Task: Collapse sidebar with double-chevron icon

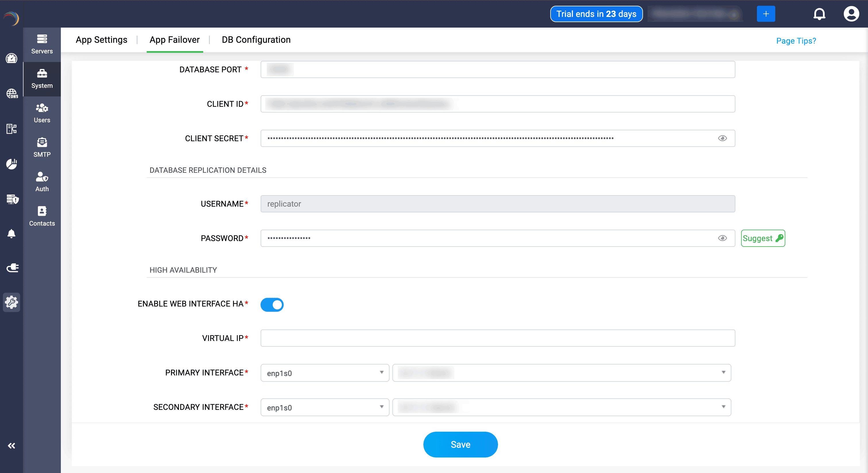Action: click(11, 446)
